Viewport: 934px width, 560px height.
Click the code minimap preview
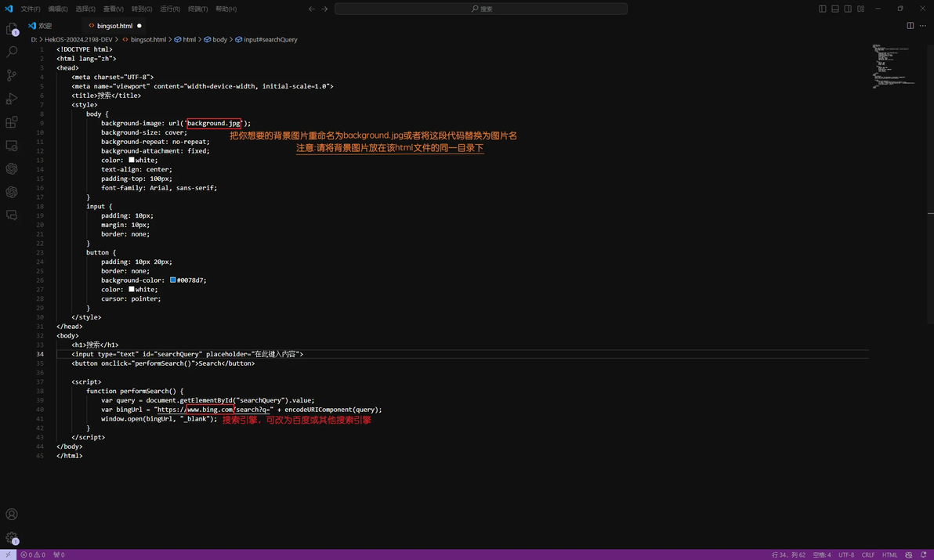coord(893,66)
